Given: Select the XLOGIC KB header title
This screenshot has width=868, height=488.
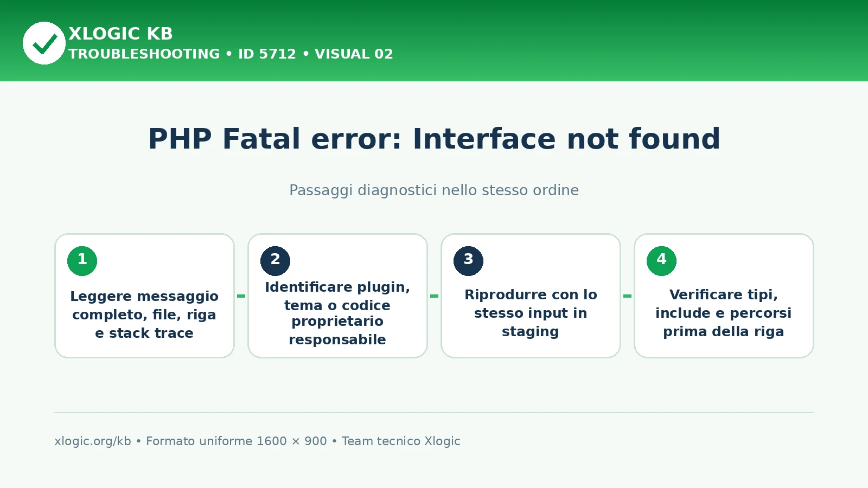Looking at the screenshot, I should point(120,34).
